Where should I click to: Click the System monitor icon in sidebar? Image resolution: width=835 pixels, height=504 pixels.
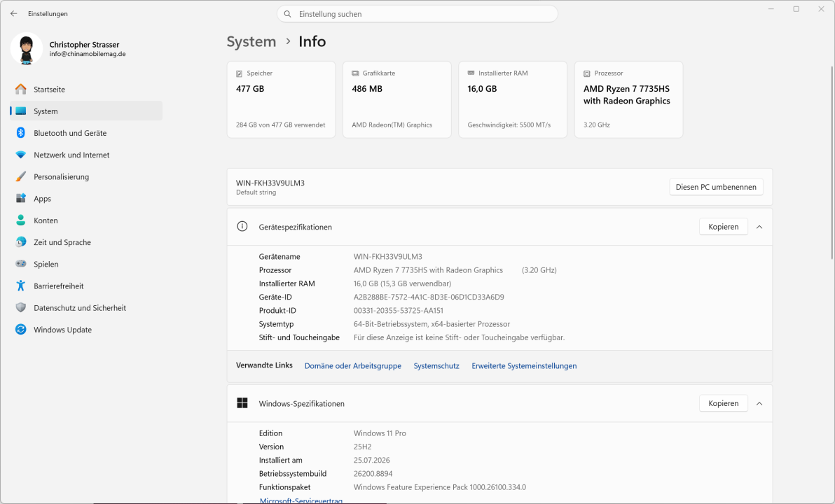click(x=21, y=111)
